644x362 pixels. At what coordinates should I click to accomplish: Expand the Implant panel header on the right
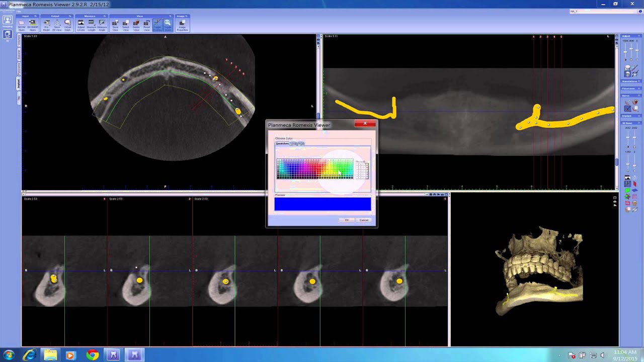pyautogui.click(x=631, y=116)
